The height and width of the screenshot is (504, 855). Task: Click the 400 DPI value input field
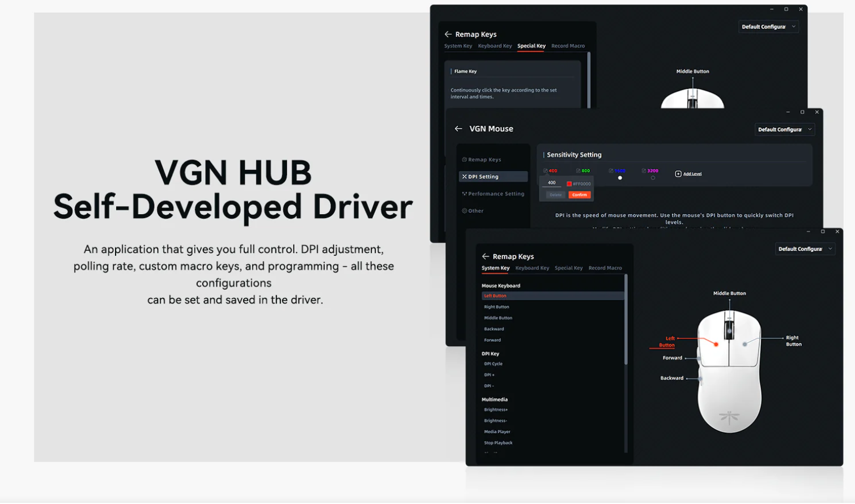pyautogui.click(x=551, y=183)
